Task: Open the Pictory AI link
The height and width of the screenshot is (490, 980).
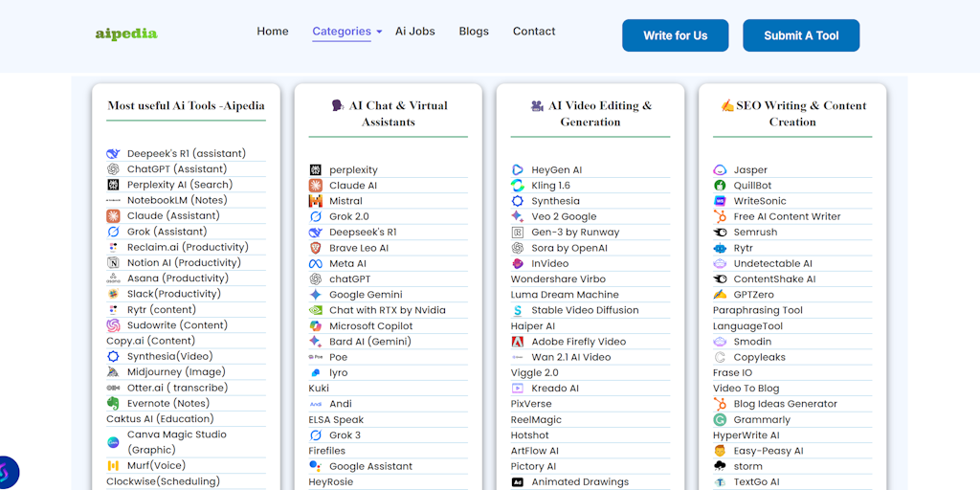Action: pyautogui.click(x=533, y=467)
